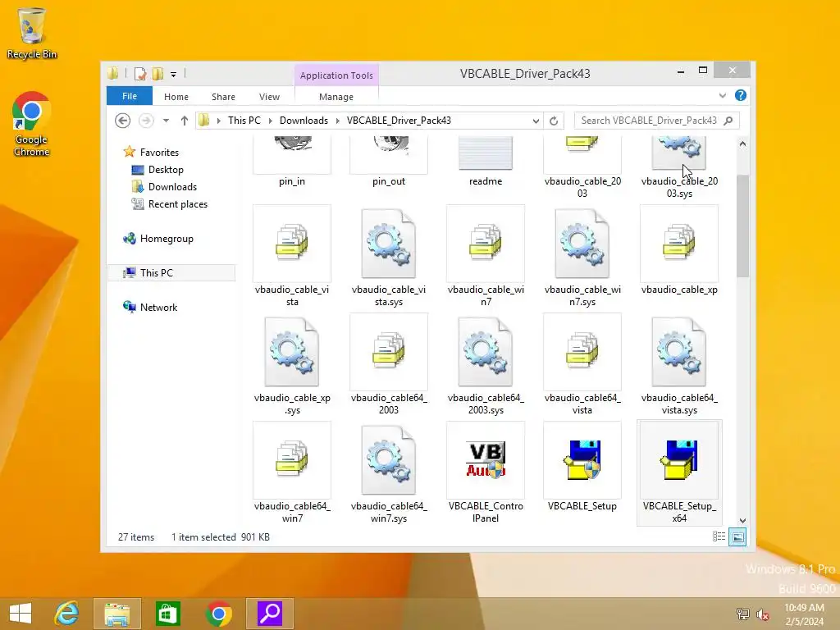Switch to large icons view in status bar
Viewport: 840px width, 630px height.
[737, 536]
